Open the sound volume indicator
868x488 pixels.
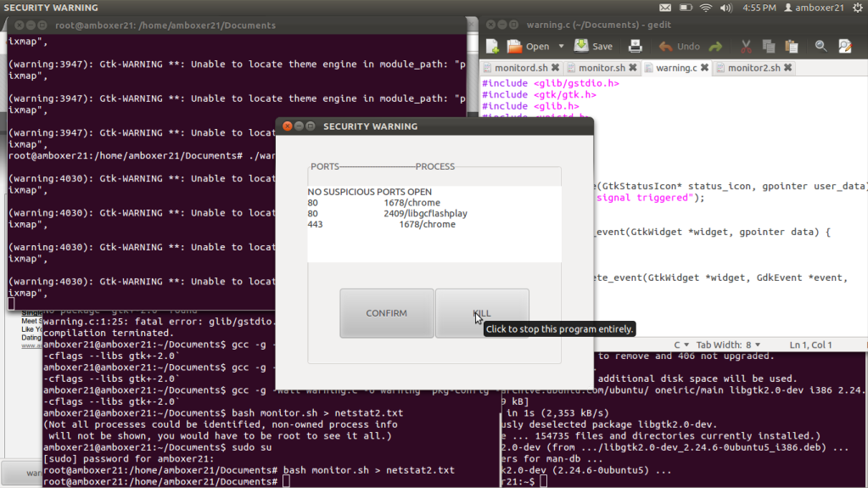[725, 8]
